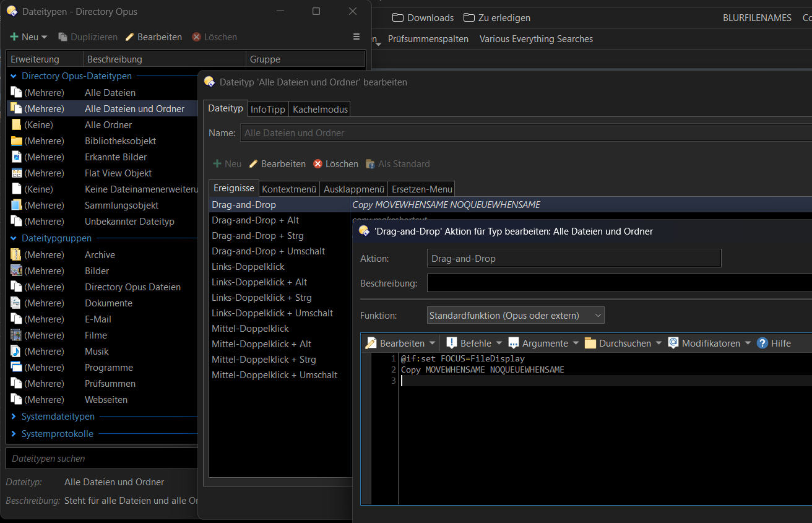
Task: Select the Archive group icon
Action: click(x=16, y=254)
